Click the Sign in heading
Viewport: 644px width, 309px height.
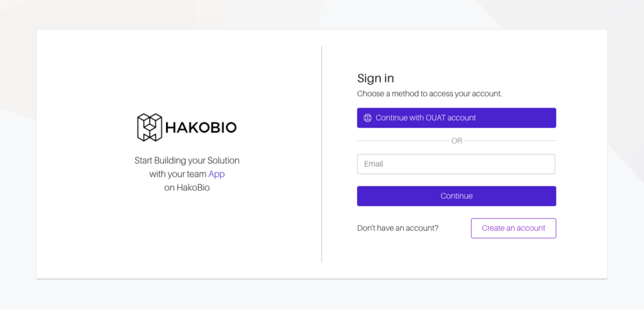click(x=375, y=79)
